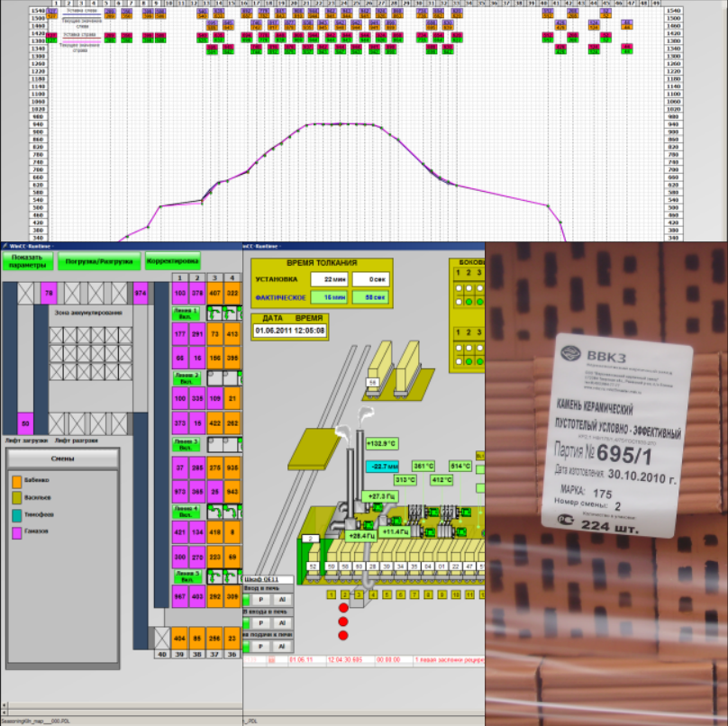
Task: Toggle the Линия 2 Вкл. switch
Action: [x=186, y=377]
